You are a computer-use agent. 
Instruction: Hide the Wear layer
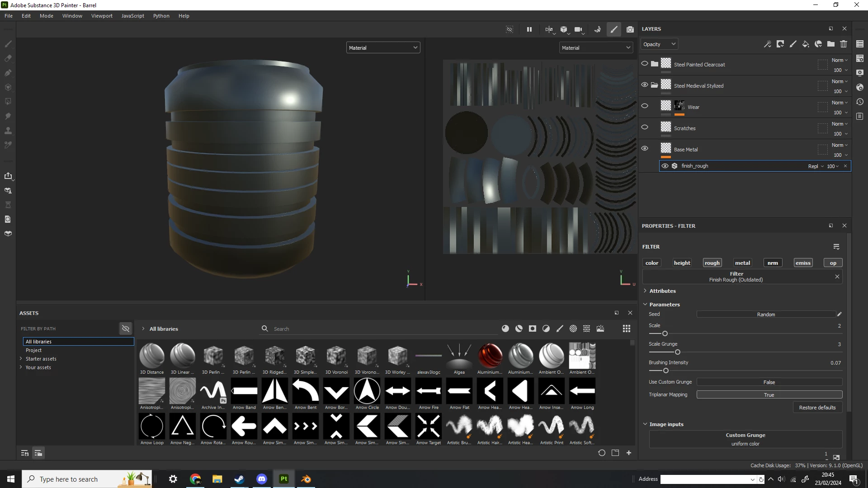645,106
